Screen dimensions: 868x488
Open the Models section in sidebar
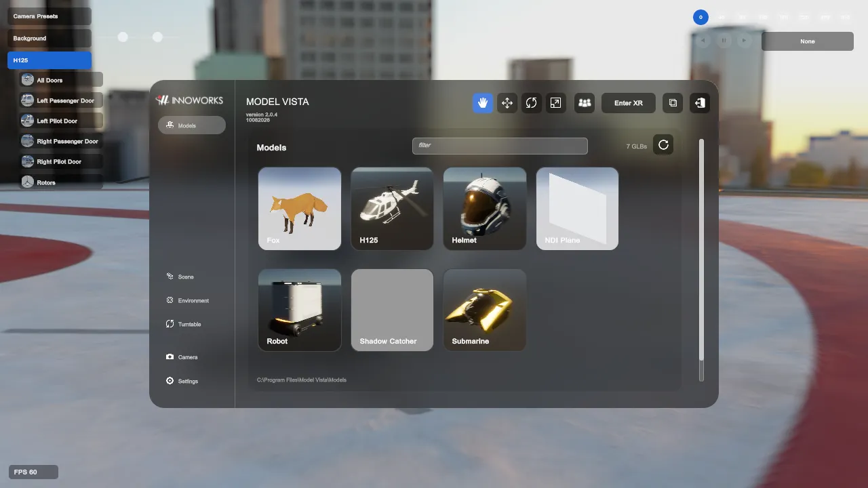tap(192, 125)
